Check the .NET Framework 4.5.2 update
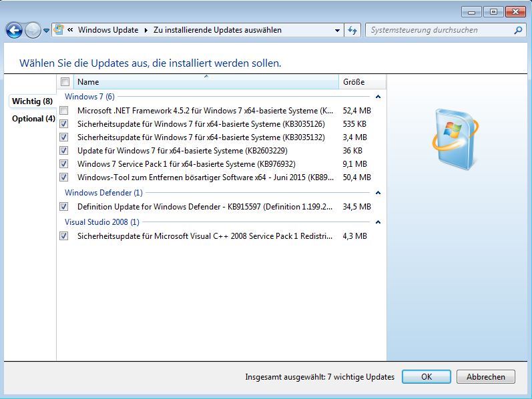This screenshot has width=532, height=399. (64, 111)
